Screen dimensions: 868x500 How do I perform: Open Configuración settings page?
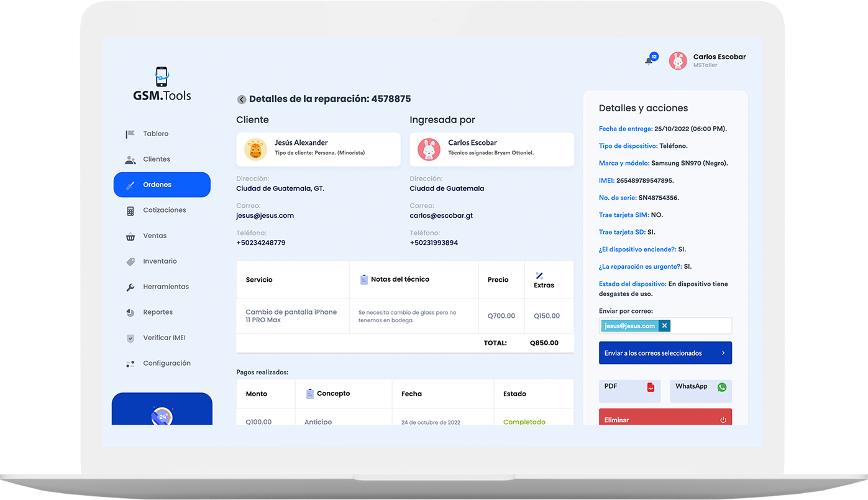167,363
